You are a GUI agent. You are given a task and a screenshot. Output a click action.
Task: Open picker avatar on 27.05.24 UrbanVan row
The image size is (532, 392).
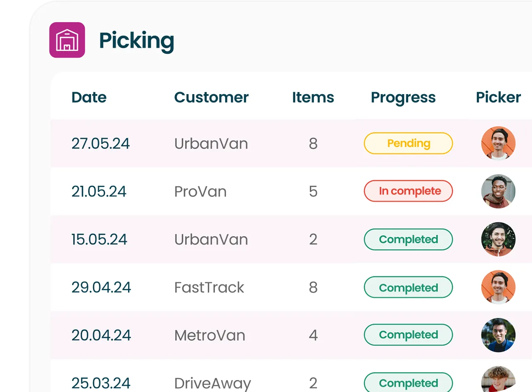click(x=498, y=143)
